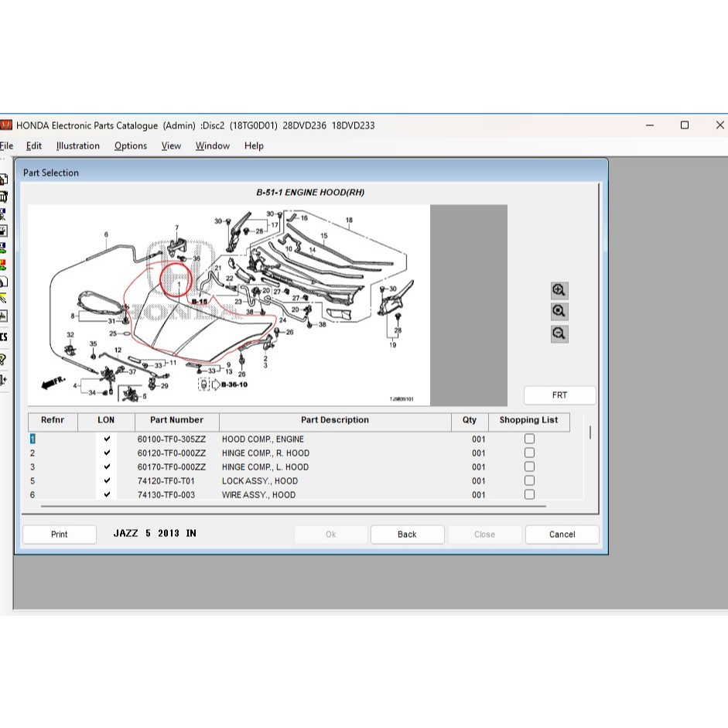Select part number 74120-TF0-T01

pyautogui.click(x=166, y=481)
